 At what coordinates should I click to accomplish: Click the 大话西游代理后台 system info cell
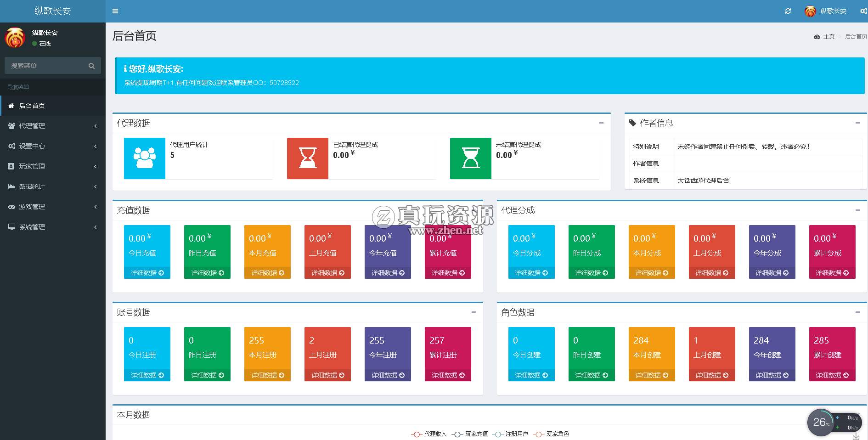[768, 181]
